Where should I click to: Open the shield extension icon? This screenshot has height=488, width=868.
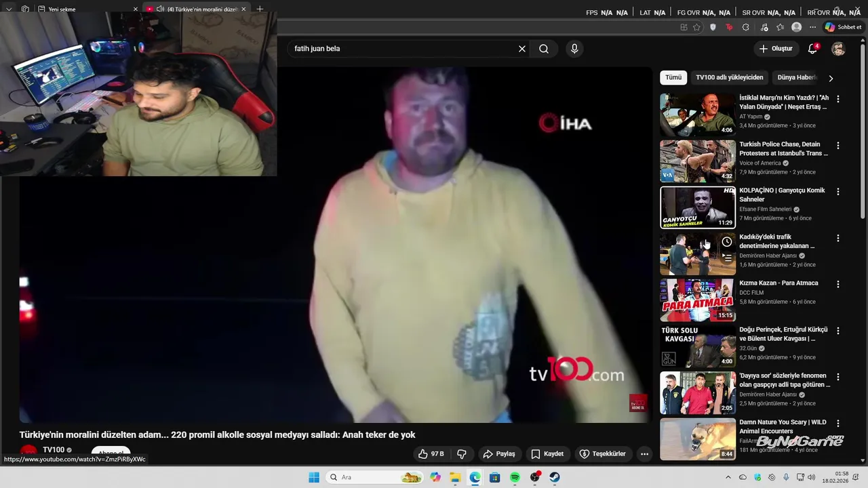713,27
